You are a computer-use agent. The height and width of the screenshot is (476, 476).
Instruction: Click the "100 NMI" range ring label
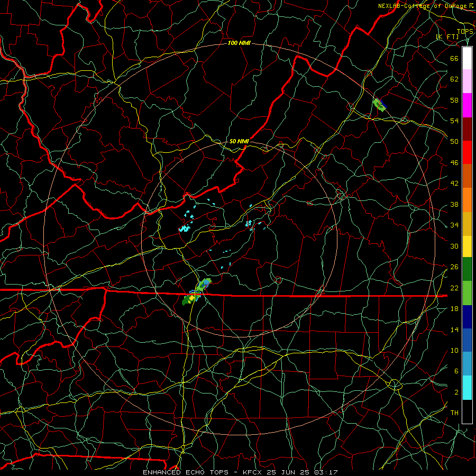click(239, 43)
